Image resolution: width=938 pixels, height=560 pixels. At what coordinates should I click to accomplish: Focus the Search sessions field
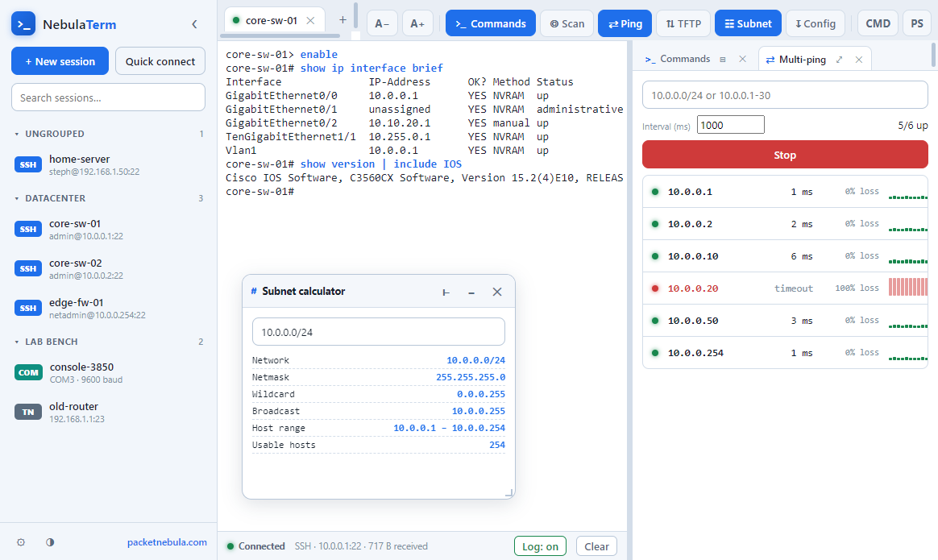(108, 97)
